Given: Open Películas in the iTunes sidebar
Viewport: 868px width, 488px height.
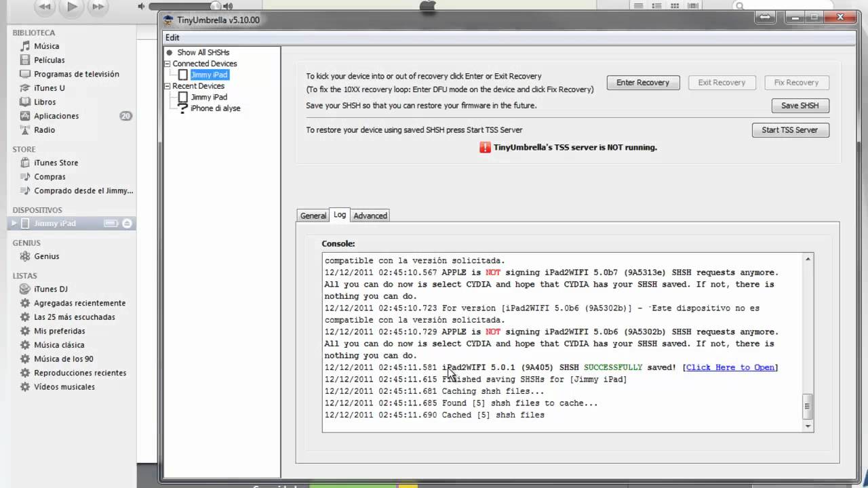Looking at the screenshot, I should click(49, 60).
